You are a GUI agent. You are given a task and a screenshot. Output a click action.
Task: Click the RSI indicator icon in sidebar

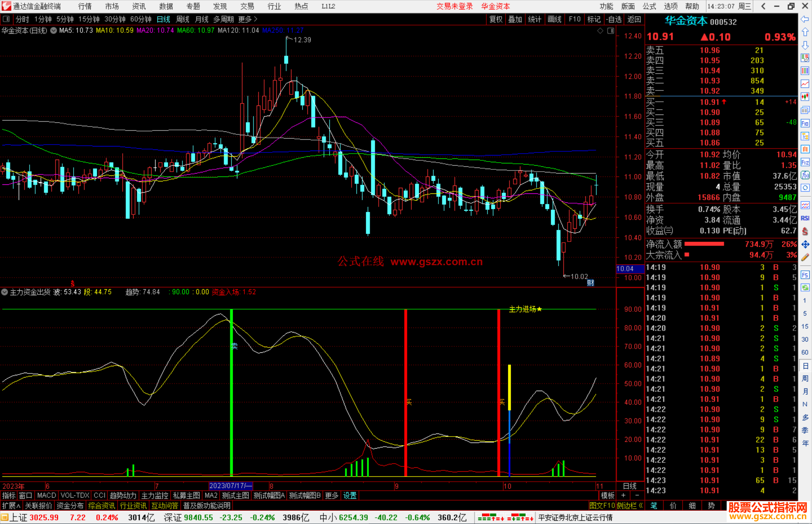coord(805,218)
